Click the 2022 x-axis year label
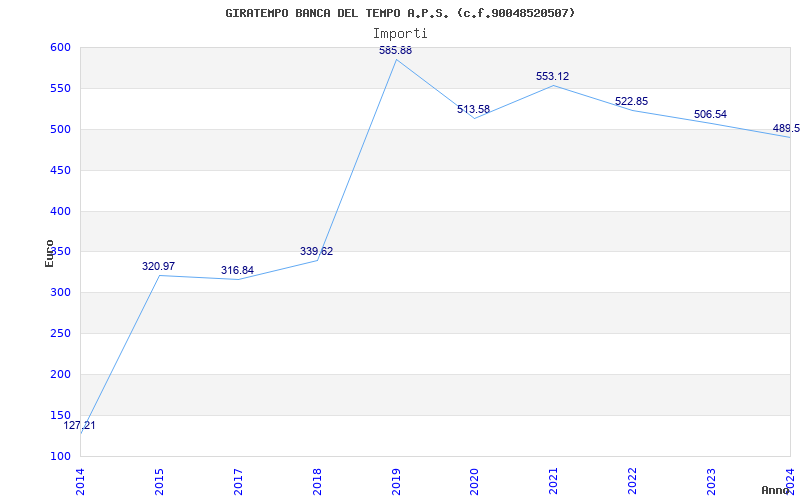 pos(633,481)
